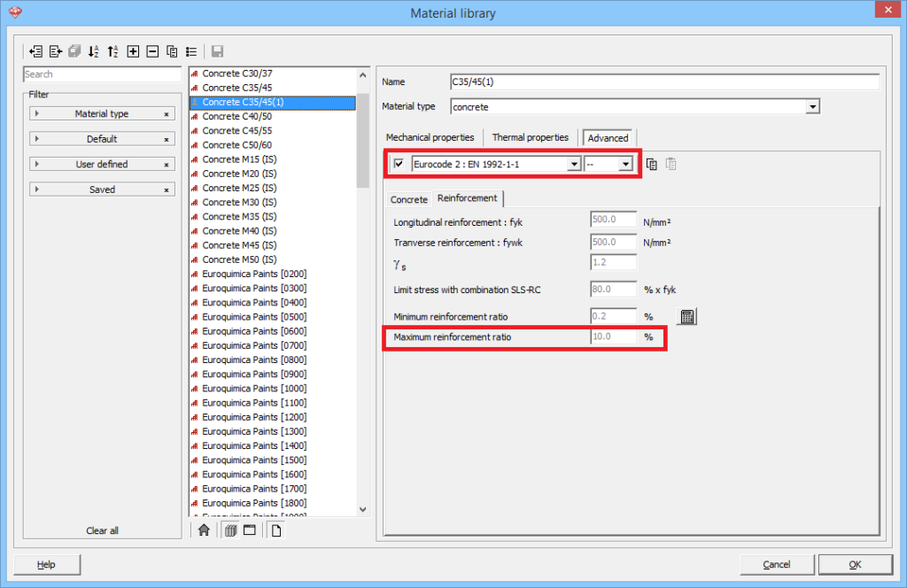Screen dimensions: 907x588
Task: Click the Clear all button
Action: [x=102, y=530]
